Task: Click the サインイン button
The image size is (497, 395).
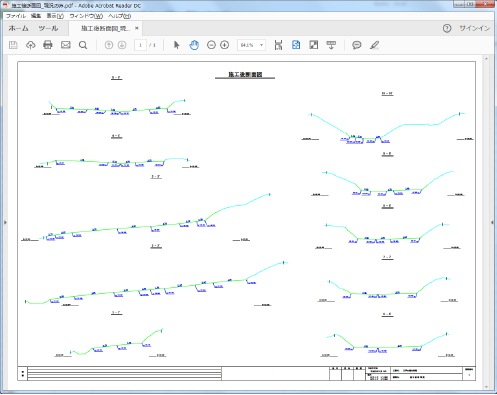Action: click(x=474, y=28)
